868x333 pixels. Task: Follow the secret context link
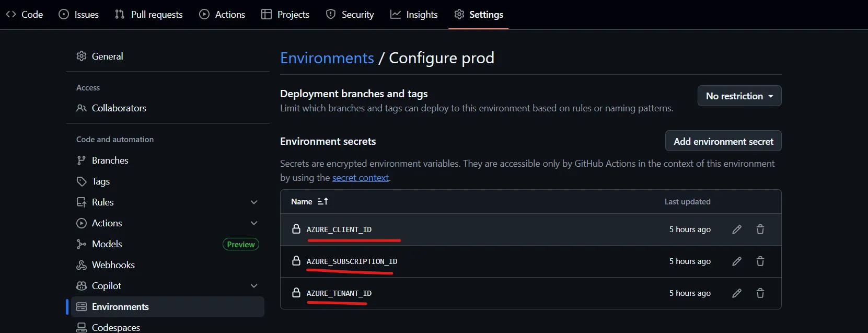[361, 178]
